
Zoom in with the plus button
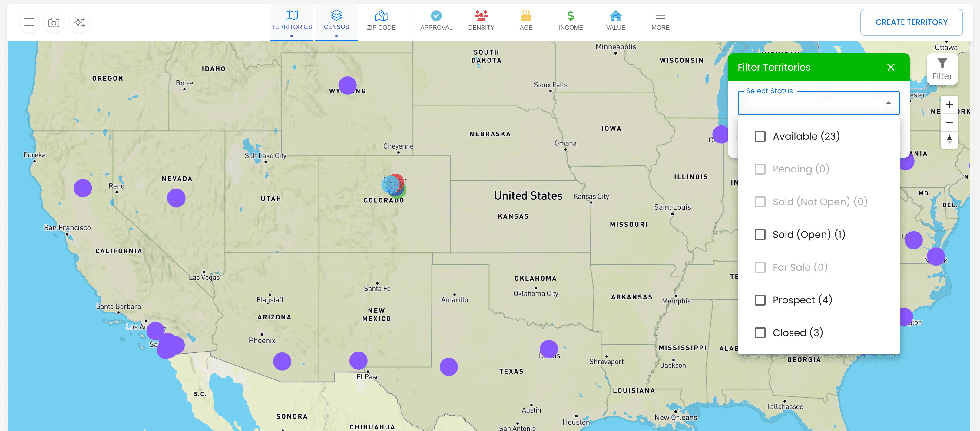point(949,105)
